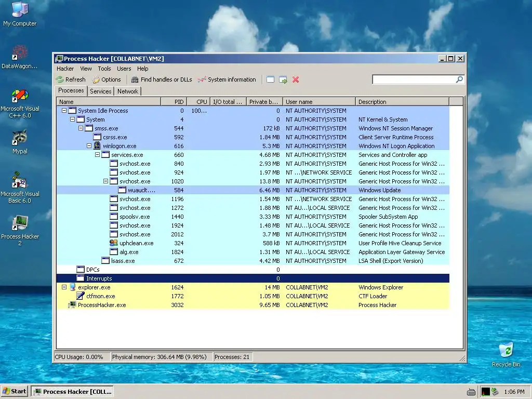
Task: Sort by the Name column header
Action: click(108, 101)
